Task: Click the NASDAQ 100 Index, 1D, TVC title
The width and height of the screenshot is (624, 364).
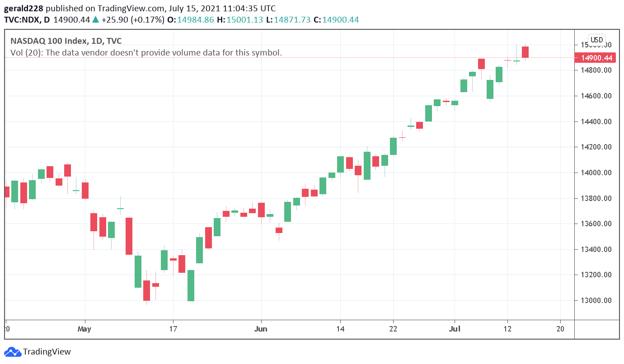Action: pyautogui.click(x=66, y=41)
